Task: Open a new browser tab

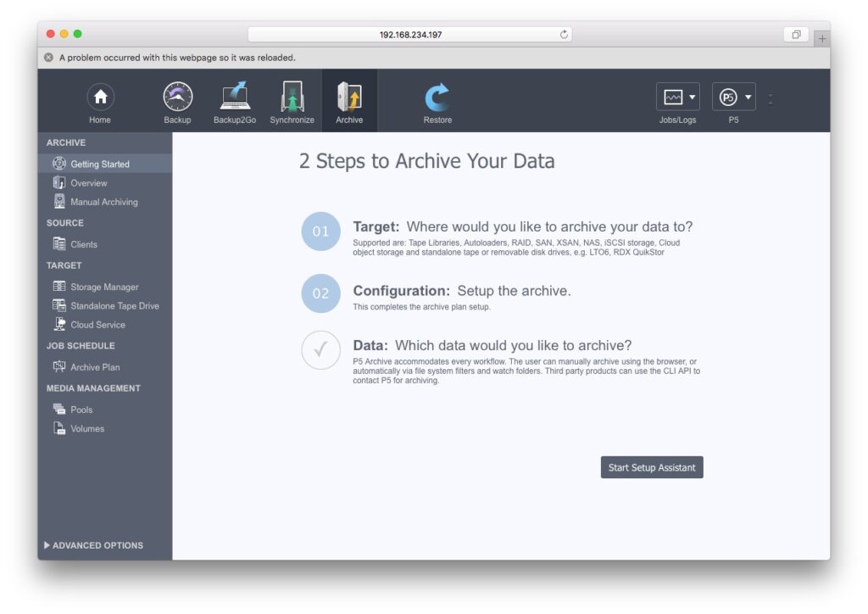Action: click(x=821, y=38)
